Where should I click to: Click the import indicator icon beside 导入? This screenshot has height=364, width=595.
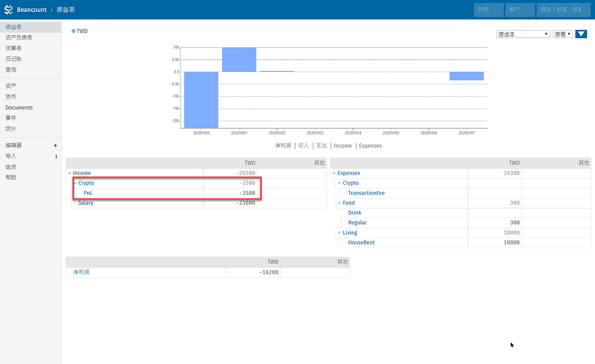[56, 156]
